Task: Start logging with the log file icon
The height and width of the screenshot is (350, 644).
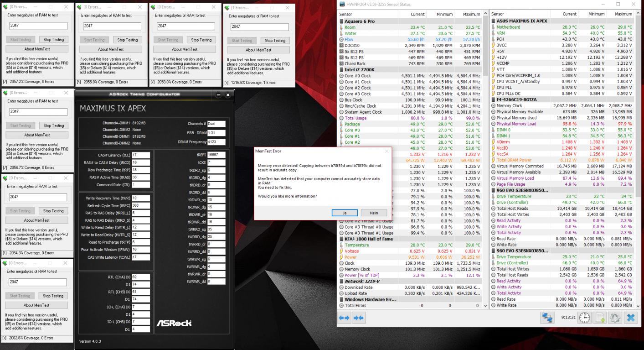Action: click(600, 318)
